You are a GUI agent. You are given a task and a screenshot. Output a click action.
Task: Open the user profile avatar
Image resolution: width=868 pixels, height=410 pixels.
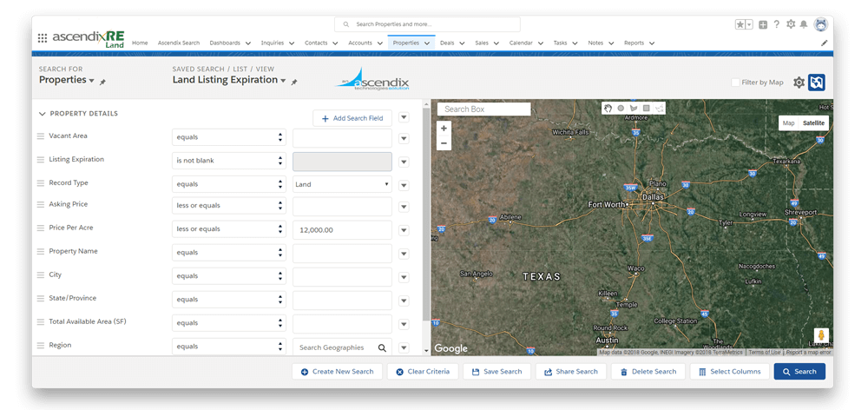point(821,23)
